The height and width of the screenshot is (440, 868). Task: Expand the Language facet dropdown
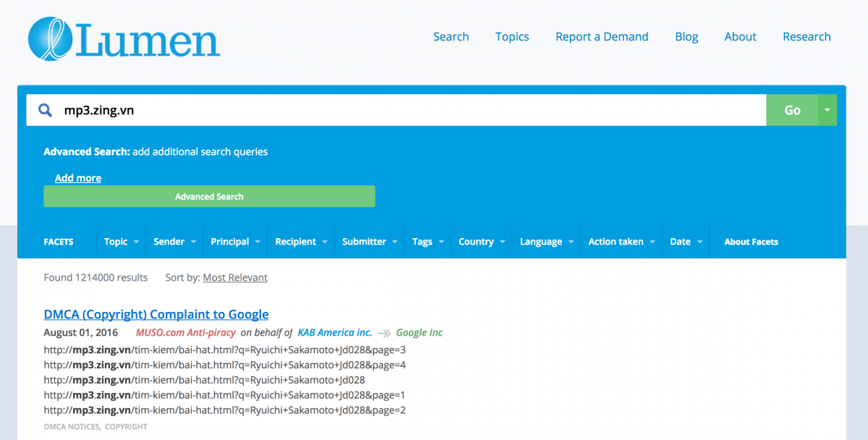pyautogui.click(x=546, y=242)
